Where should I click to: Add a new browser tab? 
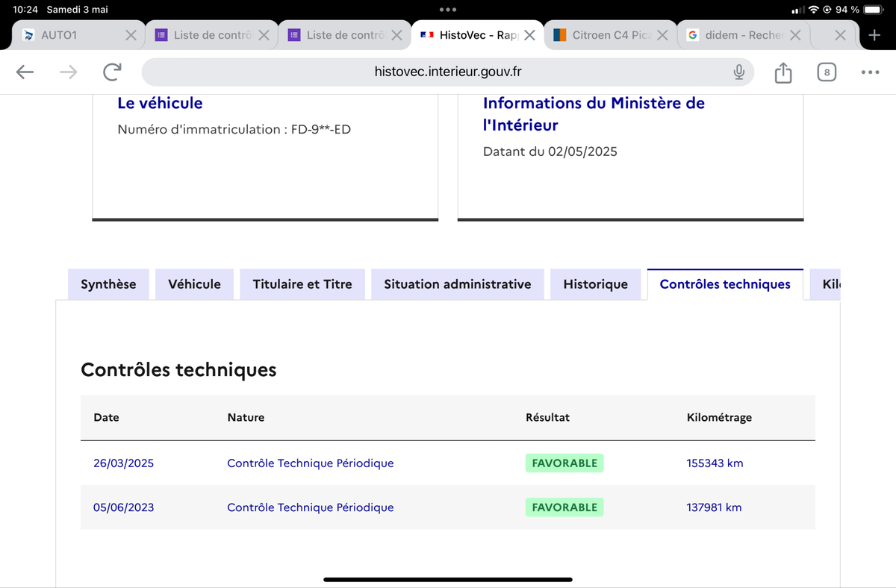[874, 35]
